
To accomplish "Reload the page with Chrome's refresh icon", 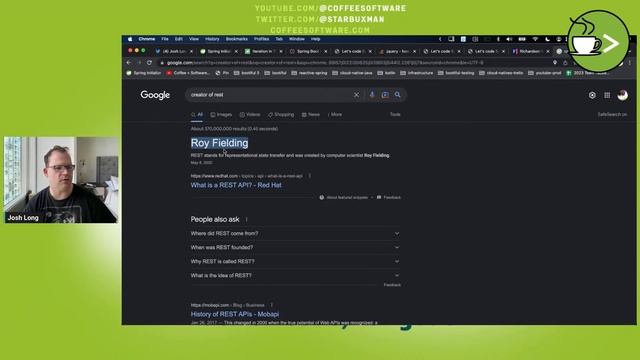I will point(149,62).
